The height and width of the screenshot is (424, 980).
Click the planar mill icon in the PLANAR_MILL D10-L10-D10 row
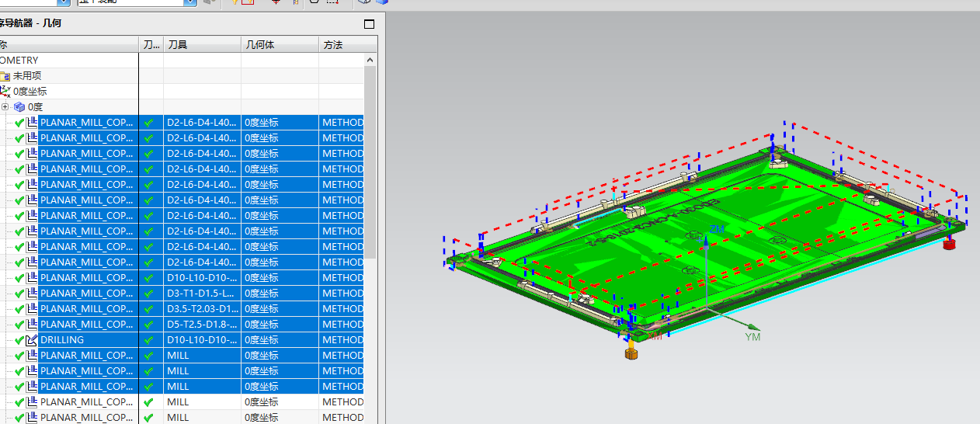click(32, 278)
